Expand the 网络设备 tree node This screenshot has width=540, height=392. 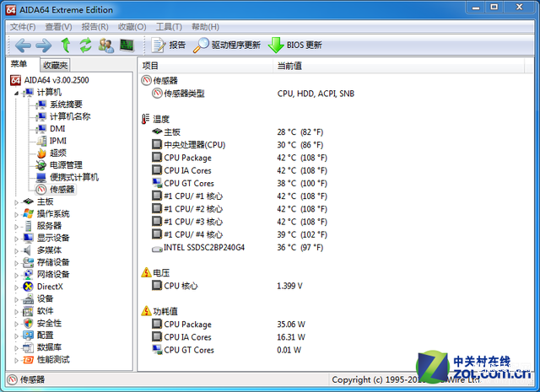click(x=16, y=275)
